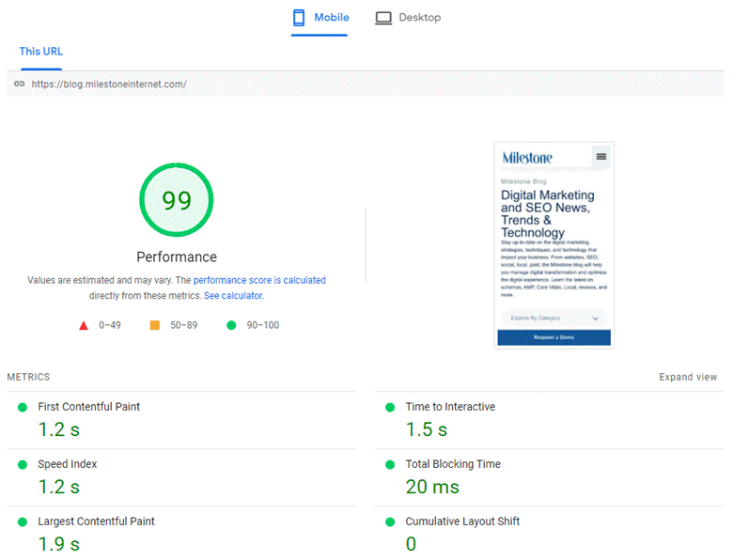Click the orange square 50–89 legend icon
The height and width of the screenshot is (560, 733).
point(155,325)
